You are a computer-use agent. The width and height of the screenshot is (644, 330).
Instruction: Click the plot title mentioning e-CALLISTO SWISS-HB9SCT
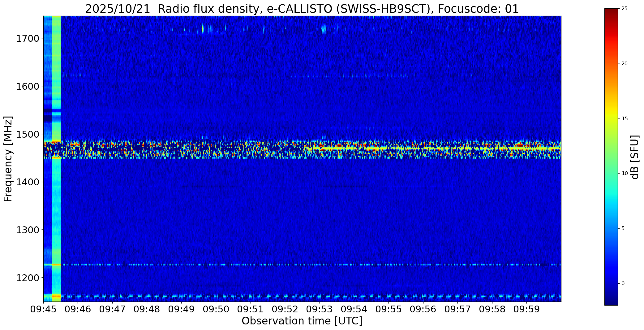302,9
